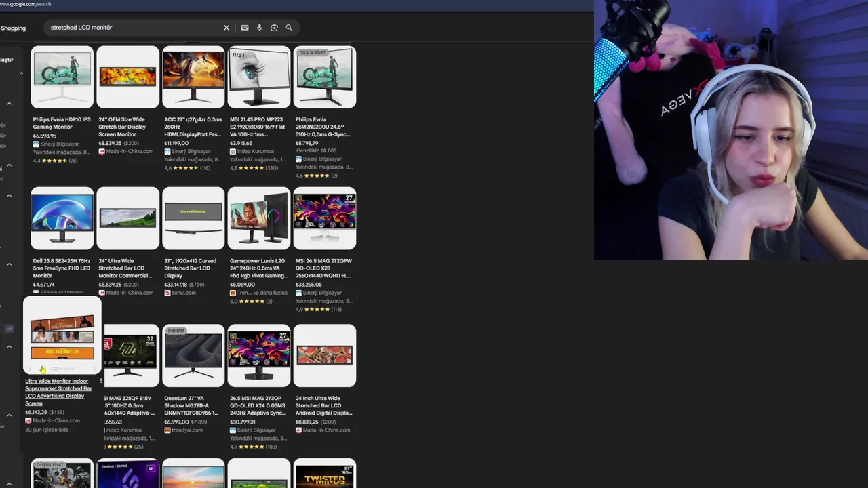Screen dimensions: 868x488
Task: Open Quantum 27" VA Shadow image with İNDİRİM badge
Action: click(x=193, y=355)
